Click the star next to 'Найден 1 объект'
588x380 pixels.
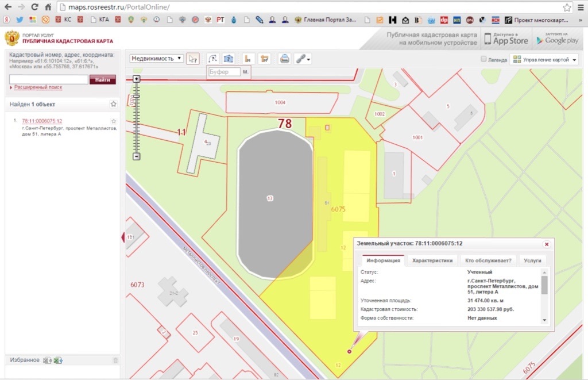pyautogui.click(x=114, y=104)
